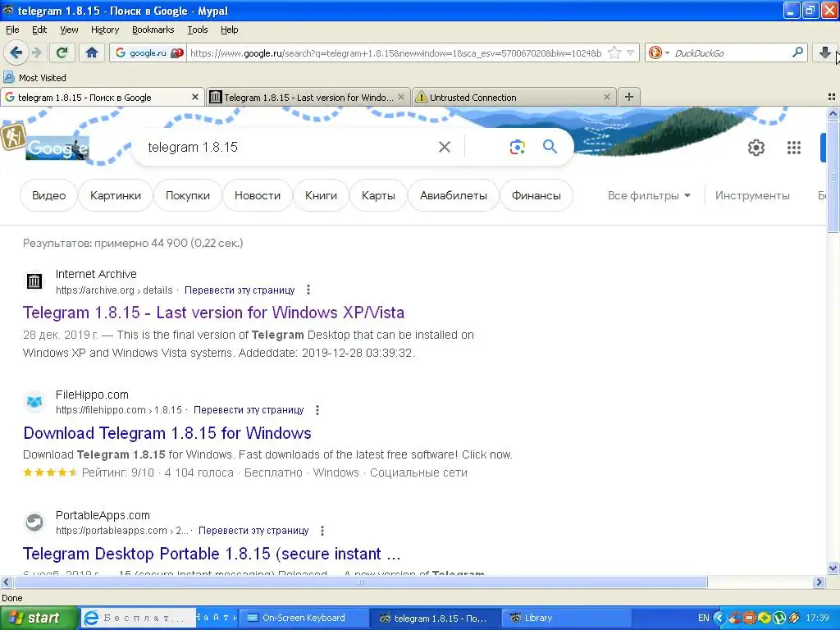The width and height of the screenshot is (840, 630).
Task: Filter results by Финансы
Action: tap(536, 195)
